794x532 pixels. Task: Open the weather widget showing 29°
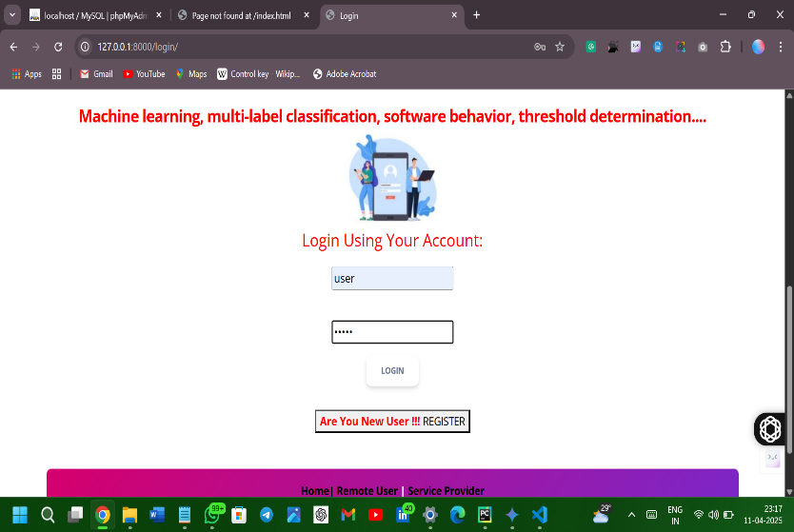(x=602, y=514)
